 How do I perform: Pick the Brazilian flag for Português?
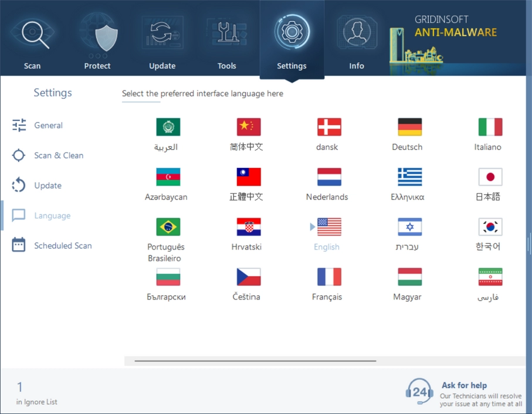pyautogui.click(x=168, y=227)
